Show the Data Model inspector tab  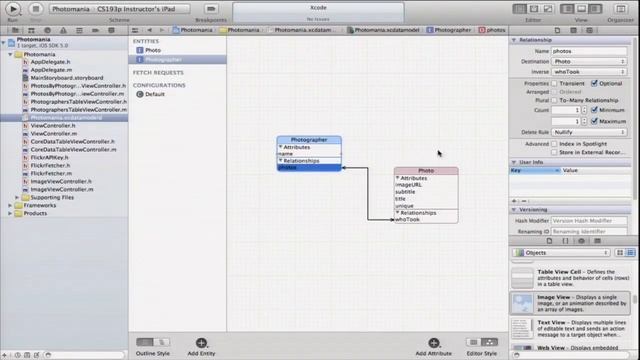pyautogui.click(x=589, y=30)
